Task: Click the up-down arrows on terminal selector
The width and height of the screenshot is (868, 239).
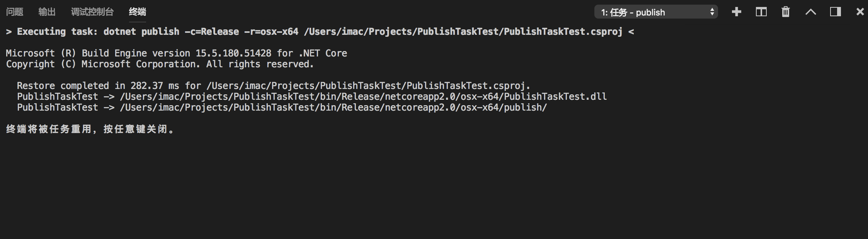Action: pyautogui.click(x=712, y=12)
